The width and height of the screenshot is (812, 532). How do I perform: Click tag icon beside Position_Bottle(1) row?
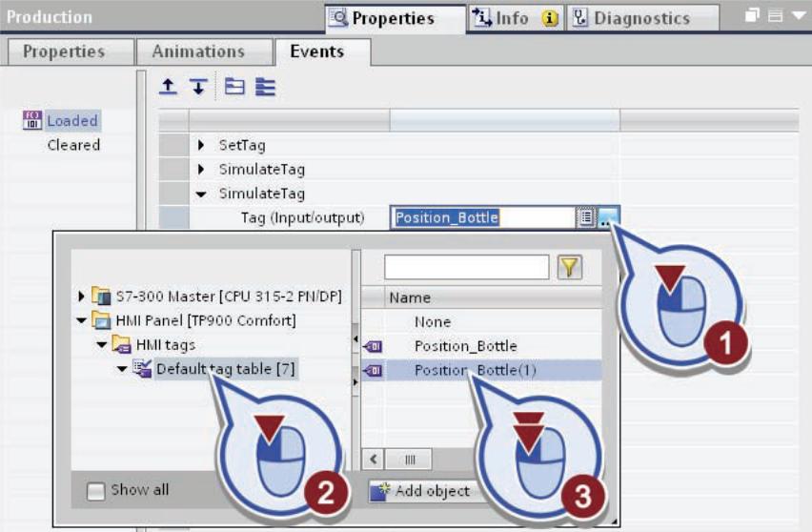click(373, 370)
